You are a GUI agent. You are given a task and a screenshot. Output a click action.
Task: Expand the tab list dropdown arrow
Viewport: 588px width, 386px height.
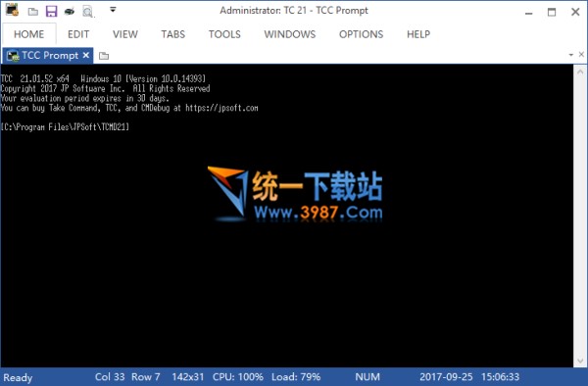pyautogui.click(x=570, y=55)
